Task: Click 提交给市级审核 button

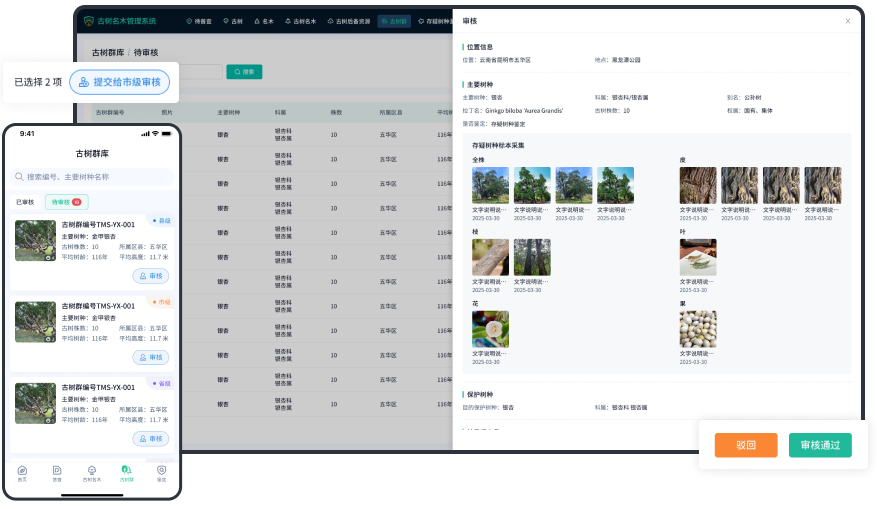Action: [119, 82]
